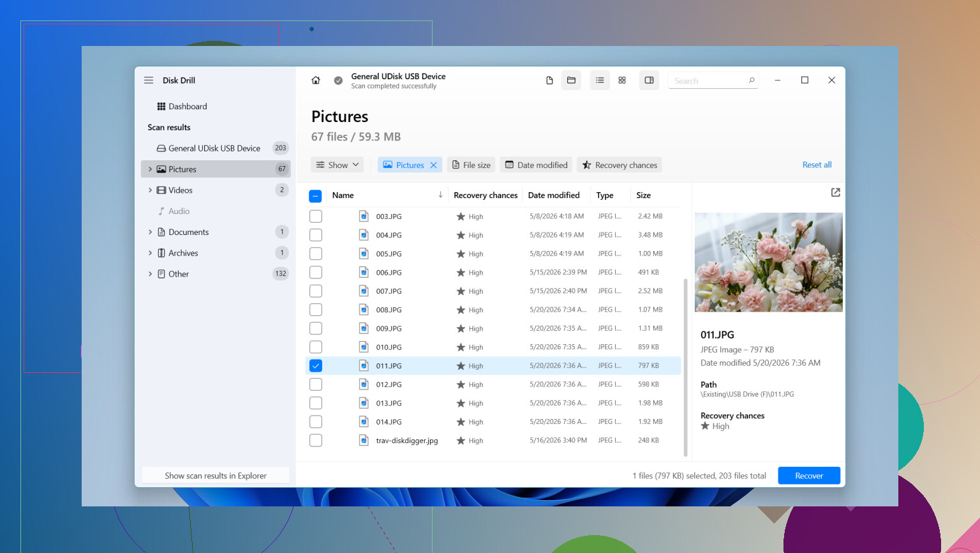This screenshot has height=553, width=980.
Task: Toggle the select-all checkbox in header
Action: pos(315,196)
